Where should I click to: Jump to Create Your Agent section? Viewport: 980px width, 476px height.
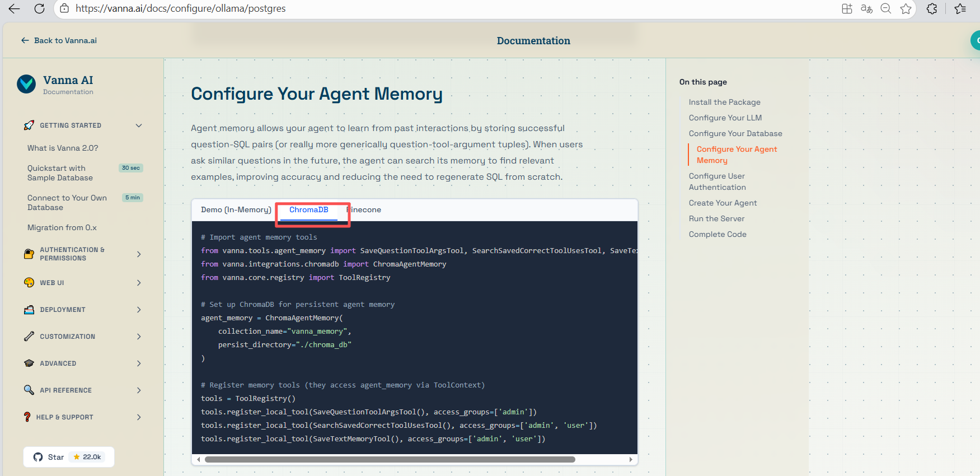[723, 203]
